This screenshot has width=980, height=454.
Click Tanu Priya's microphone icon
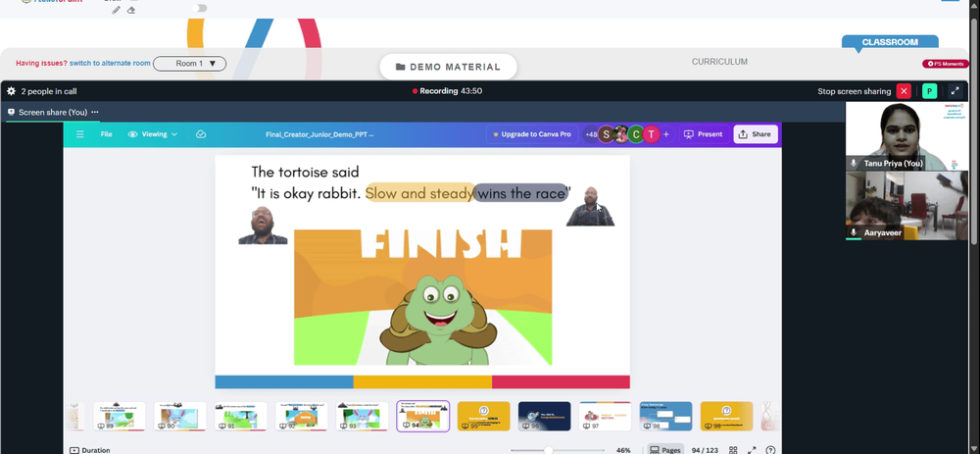tap(854, 163)
